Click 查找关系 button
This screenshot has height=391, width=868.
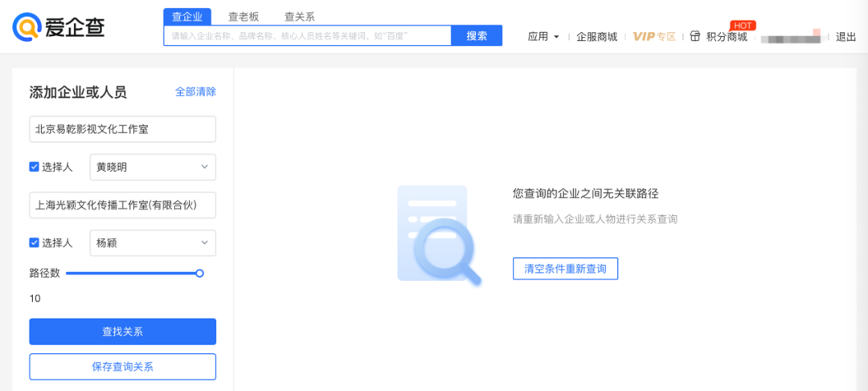click(122, 332)
